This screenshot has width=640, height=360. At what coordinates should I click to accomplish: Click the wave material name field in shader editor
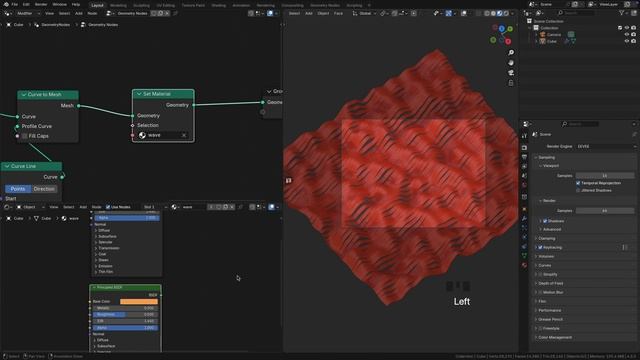[194, 207]
